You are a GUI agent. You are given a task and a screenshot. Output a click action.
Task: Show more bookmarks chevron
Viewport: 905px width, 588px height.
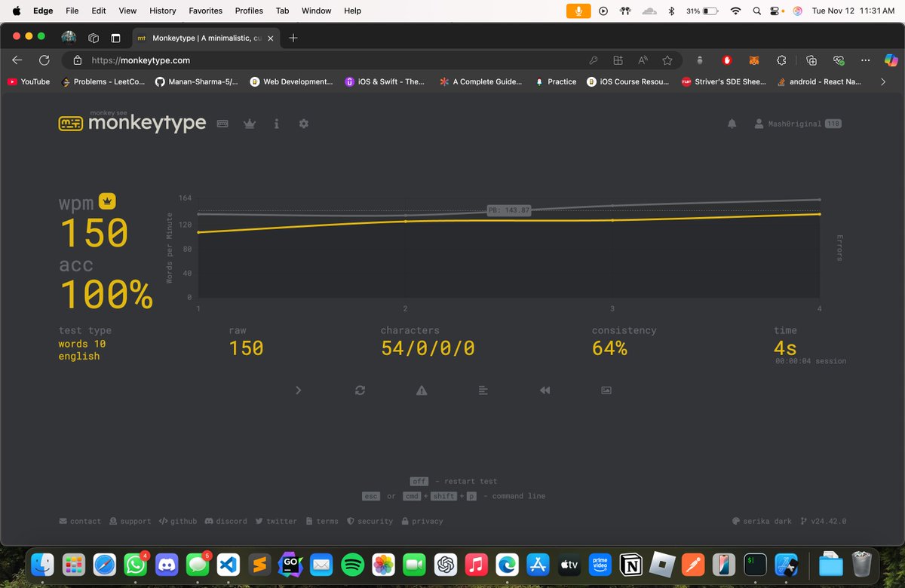883,81
